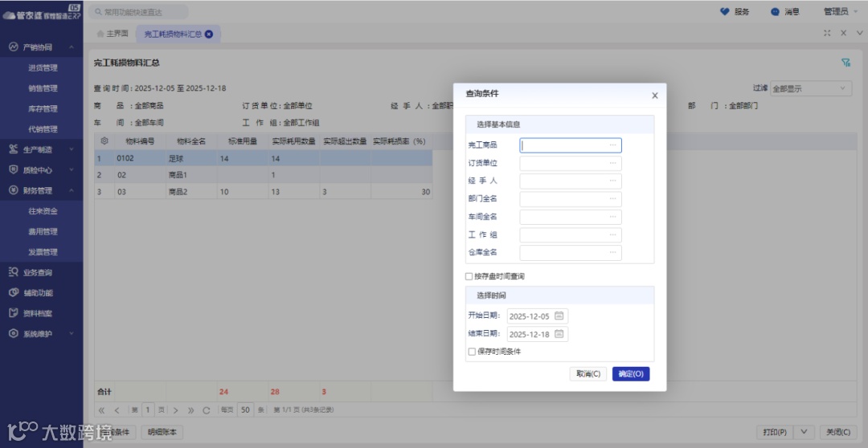This screenshot has width=868, height=448.
Task: Open the 结束日期 calendar picker
Action: (x=559, y=333)
